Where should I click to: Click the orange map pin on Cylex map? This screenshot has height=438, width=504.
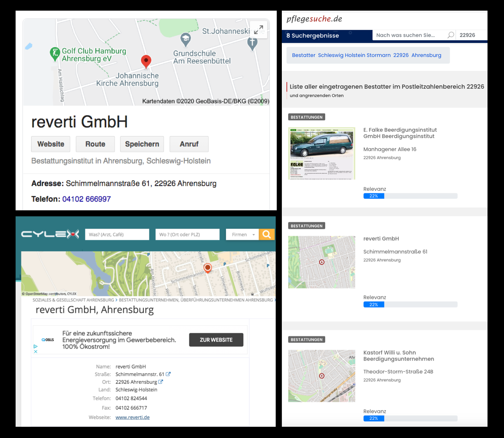tap(208, 268)
